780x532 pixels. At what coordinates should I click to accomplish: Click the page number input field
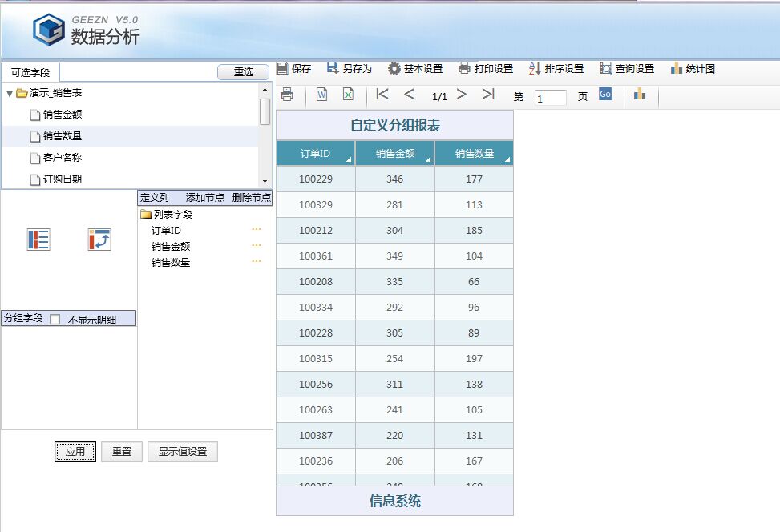pos(550,98)
